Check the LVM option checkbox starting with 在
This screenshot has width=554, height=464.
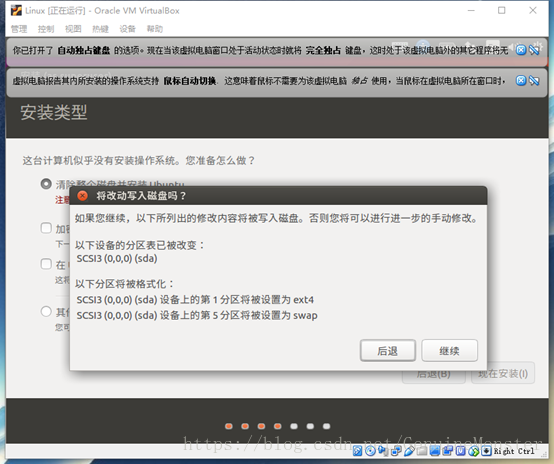pos(46,264)
